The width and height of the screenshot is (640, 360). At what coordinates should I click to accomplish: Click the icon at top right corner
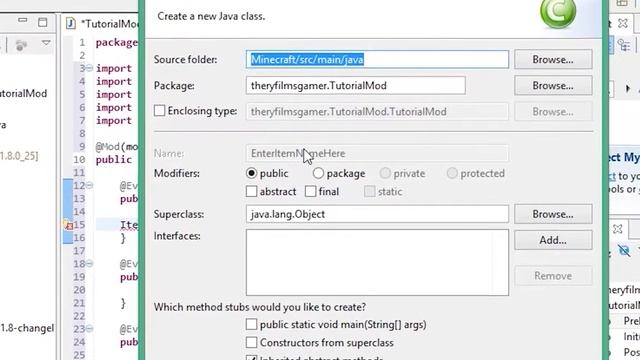622,3
